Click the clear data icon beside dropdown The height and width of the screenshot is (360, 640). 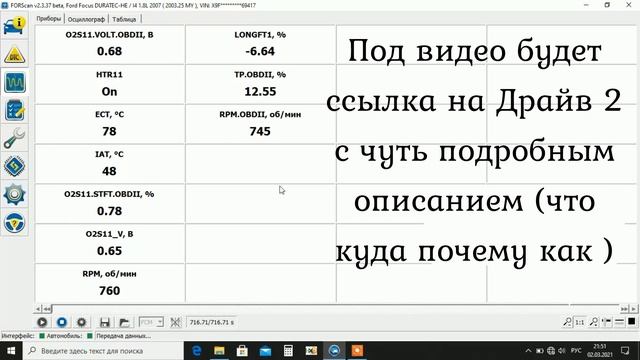(176, 322)
